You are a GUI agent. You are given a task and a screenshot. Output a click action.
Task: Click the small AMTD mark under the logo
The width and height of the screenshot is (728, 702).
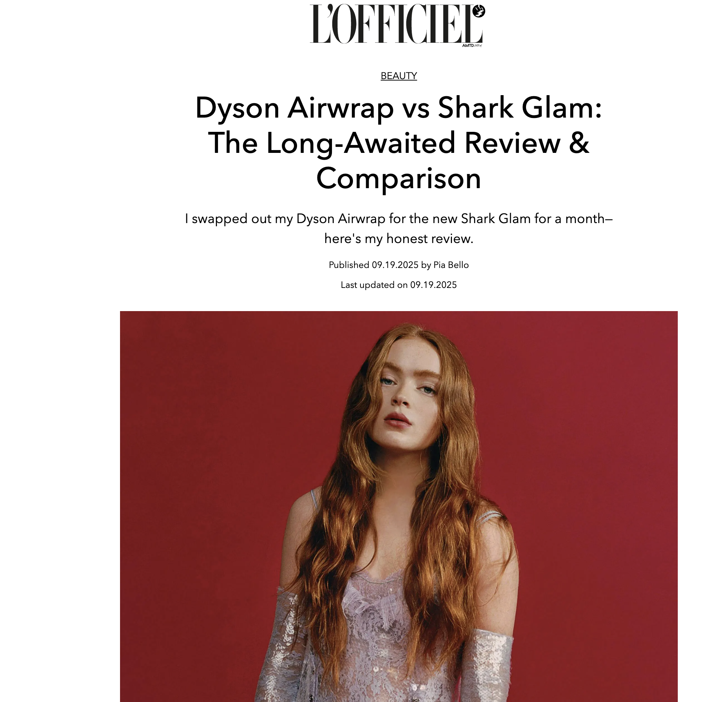(x=472, y=46)
